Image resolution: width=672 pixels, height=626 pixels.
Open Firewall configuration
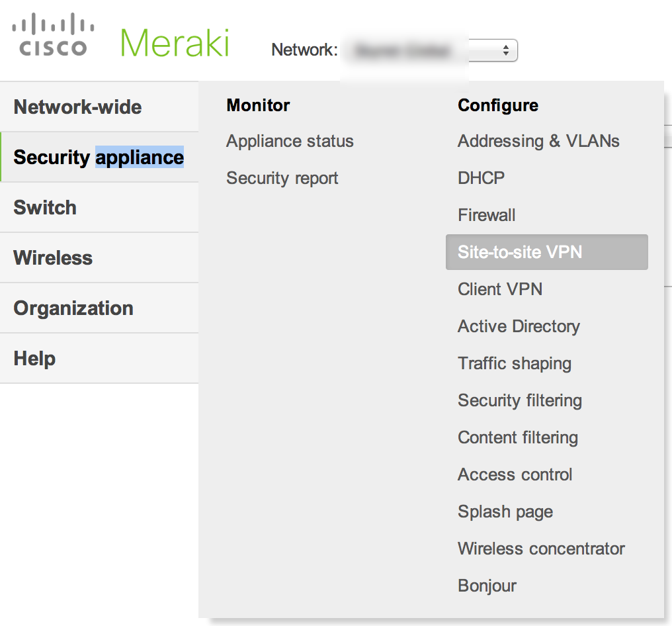[x=486, y=215]
